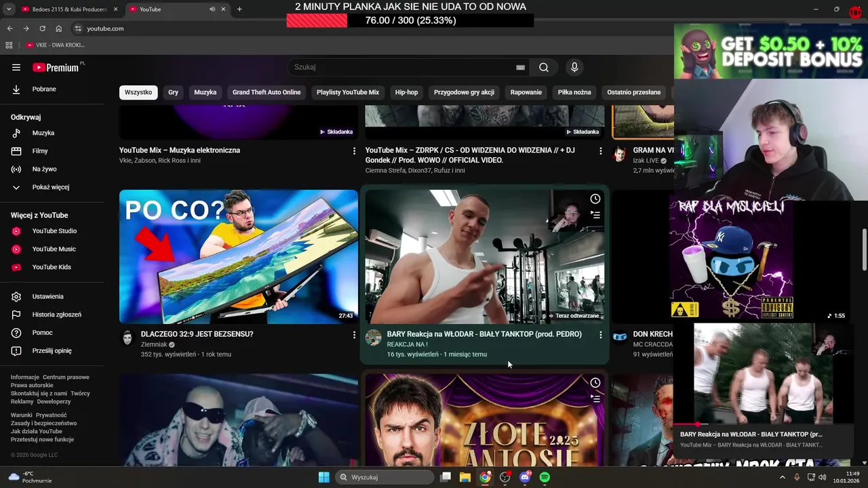The height and width of the screenshot is (488, 868).
Task: Open the on-screen keyboard icon in search box
Action: [520, 67]
